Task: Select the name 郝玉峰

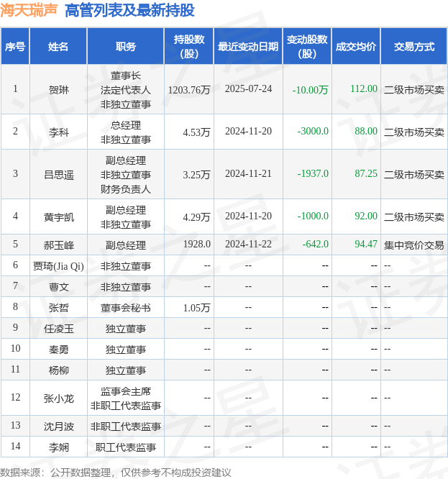Action: (59, 245)
